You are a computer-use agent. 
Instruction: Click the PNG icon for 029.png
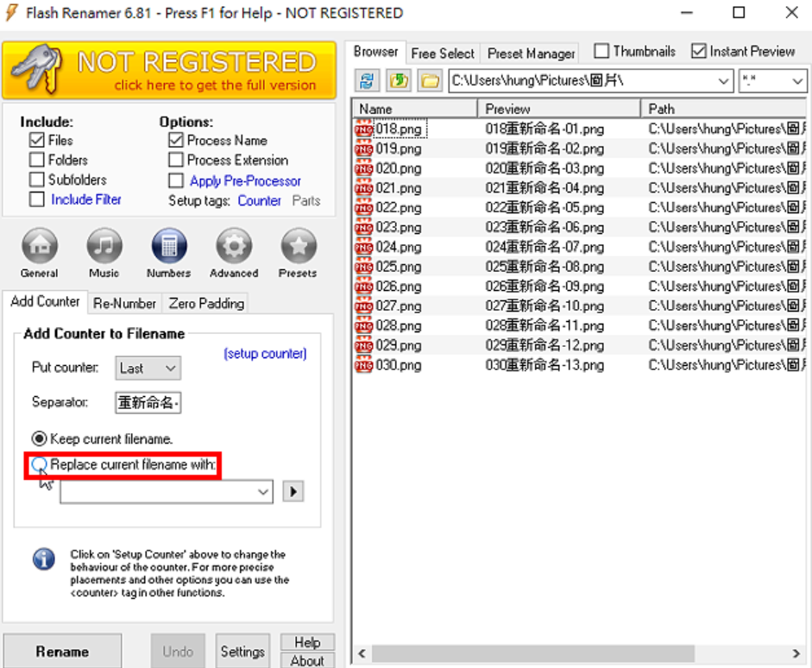click(363, 345)
